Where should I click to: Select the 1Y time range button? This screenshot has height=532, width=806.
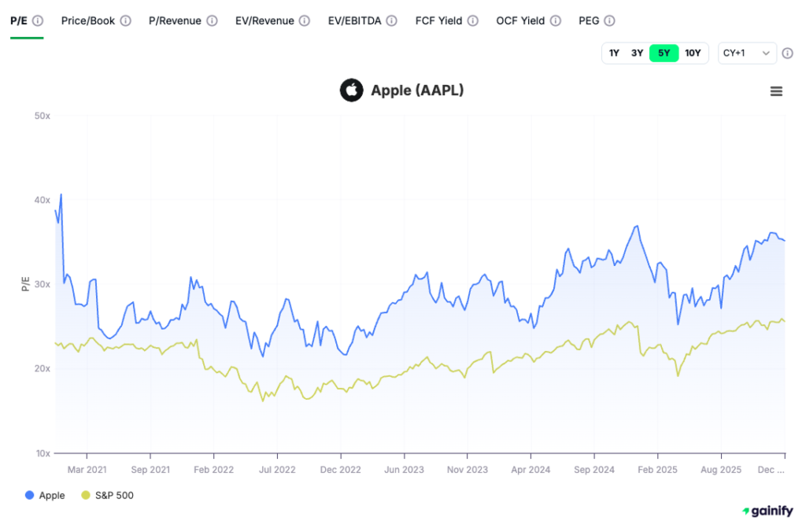[615, 53]
